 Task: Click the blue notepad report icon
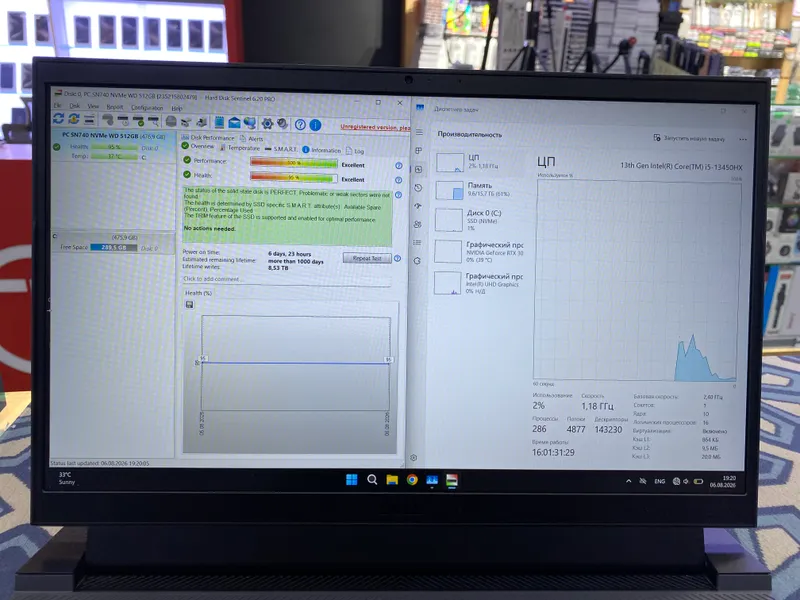coord(219,122)
